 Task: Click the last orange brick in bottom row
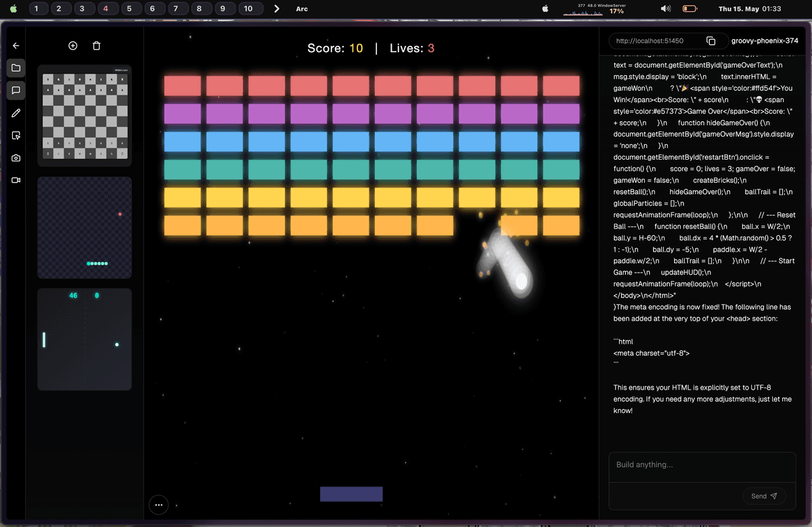click(561, 225)
